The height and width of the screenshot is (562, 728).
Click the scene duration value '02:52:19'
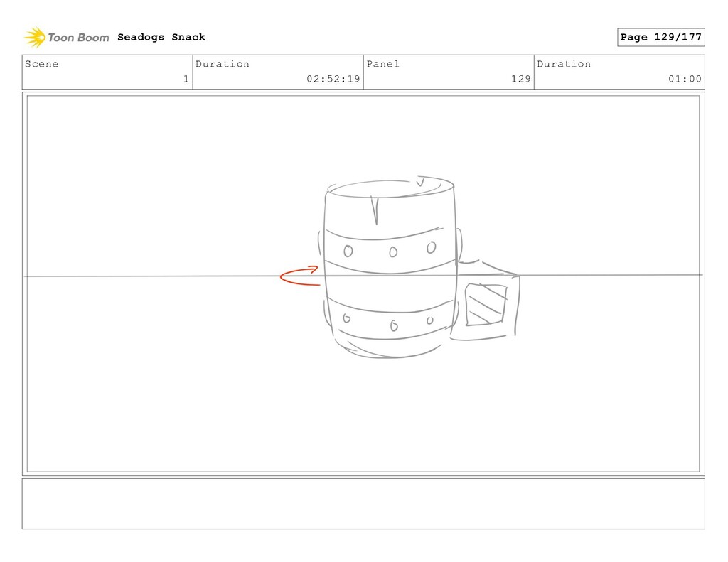click(333, 79)
